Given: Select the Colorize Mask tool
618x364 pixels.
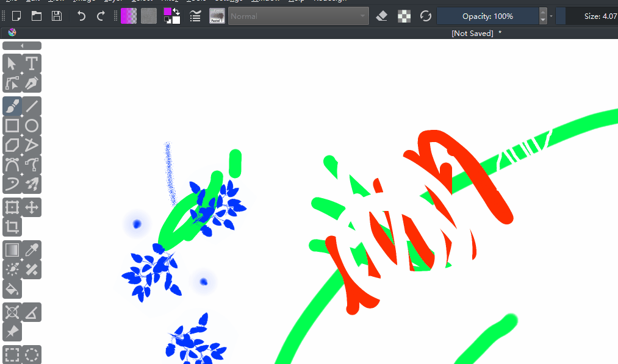Looking at the screenshot, I should click(12, 269).
